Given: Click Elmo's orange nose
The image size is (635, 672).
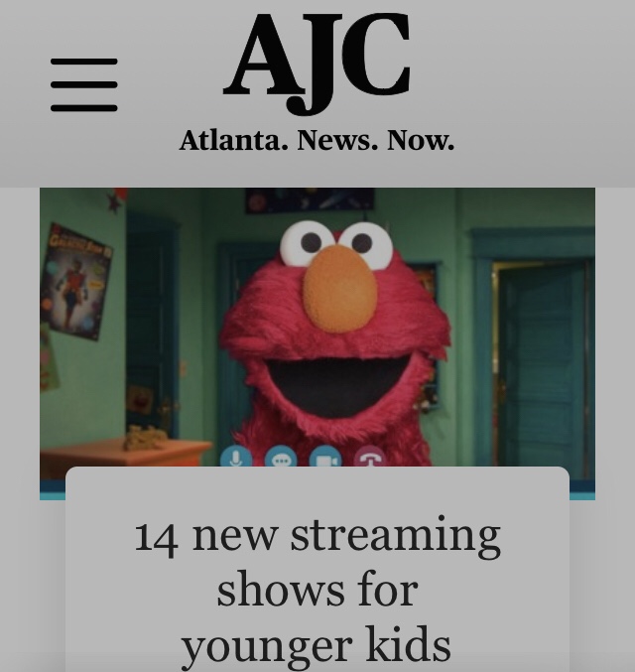Looking at the screenshot, I should [339, 289].
